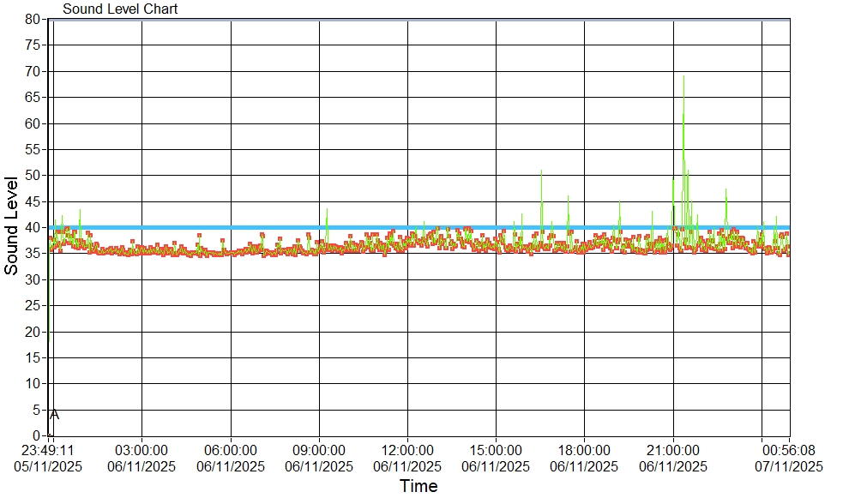The image size is (849, 504).
Task: Click the 09:00:00 time axis label
Action: (x=319, y=450)
